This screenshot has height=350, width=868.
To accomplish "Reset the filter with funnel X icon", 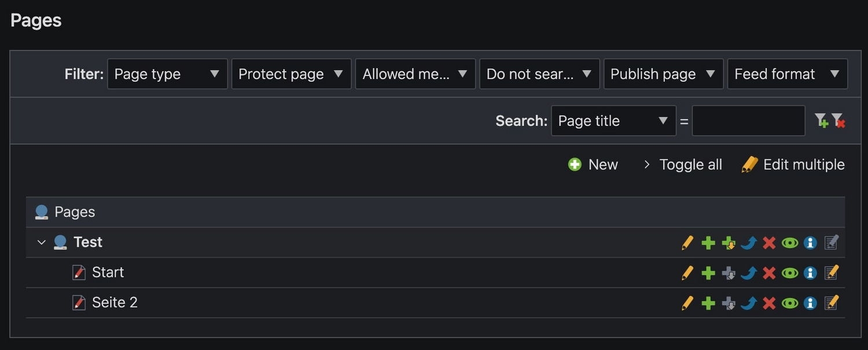I will click(x=838, y=121).
